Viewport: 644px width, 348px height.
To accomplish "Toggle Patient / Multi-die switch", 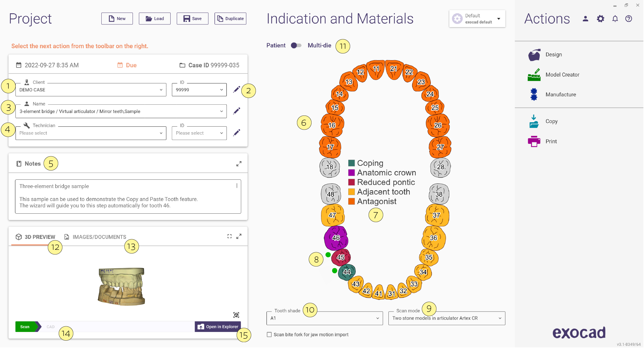I will tap(296, 45).
